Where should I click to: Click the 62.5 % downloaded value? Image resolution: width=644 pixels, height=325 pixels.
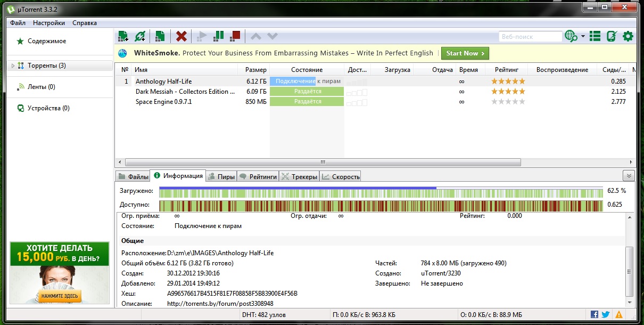(616, 191)
